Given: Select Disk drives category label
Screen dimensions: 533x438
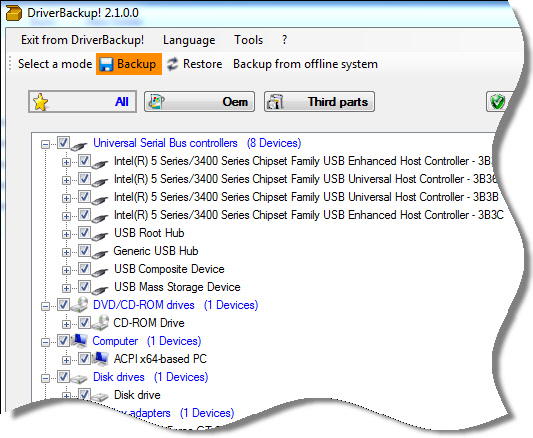Looking at the screenshot, I should pos(151,377).
